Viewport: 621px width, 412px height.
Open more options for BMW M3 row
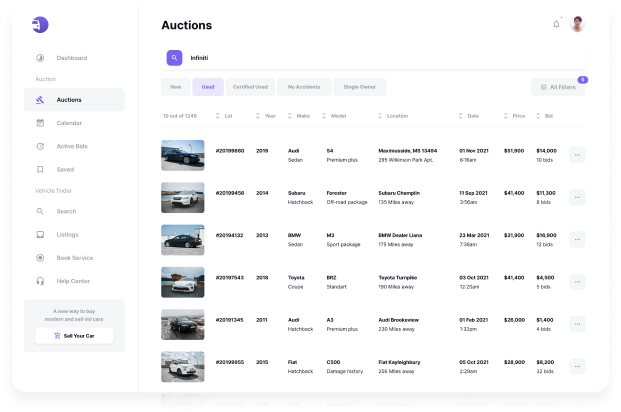pos(577,240)
